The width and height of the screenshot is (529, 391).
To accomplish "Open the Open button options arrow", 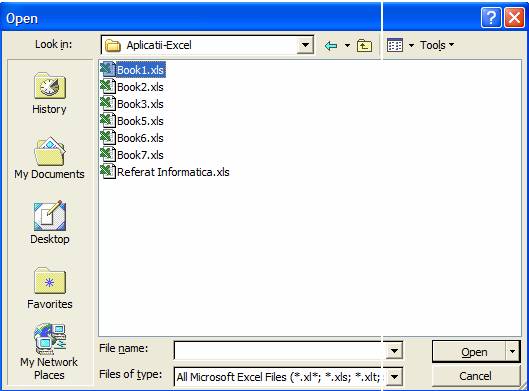I will click(512, 352).
